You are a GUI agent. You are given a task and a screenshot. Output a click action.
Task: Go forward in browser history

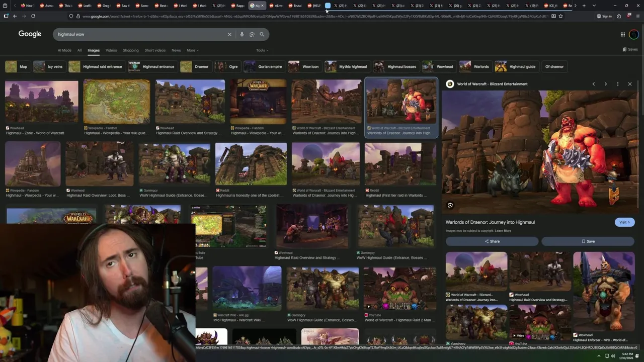tap(24, 16)
